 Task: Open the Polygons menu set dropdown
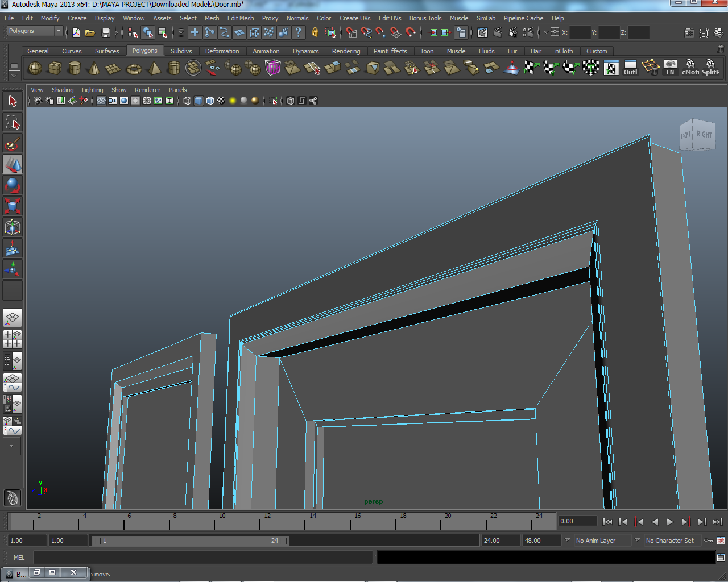click(x=35, y=31)
